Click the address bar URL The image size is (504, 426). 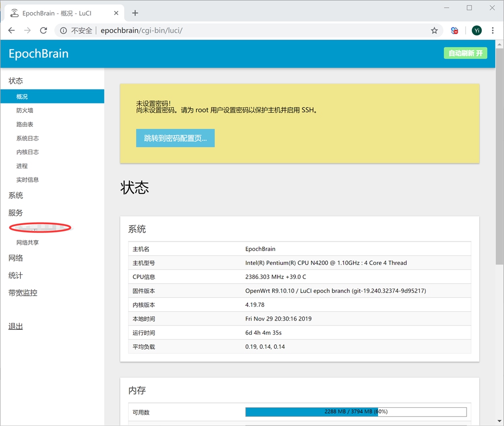141,31
